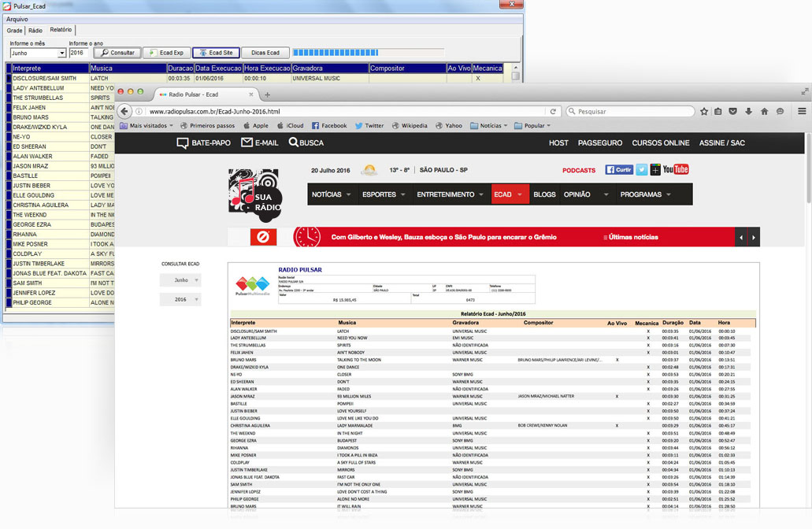Expand the ENTRETENIMENTO site menu
The width and height of the screenshot is (812, 529).
point(450,194)
